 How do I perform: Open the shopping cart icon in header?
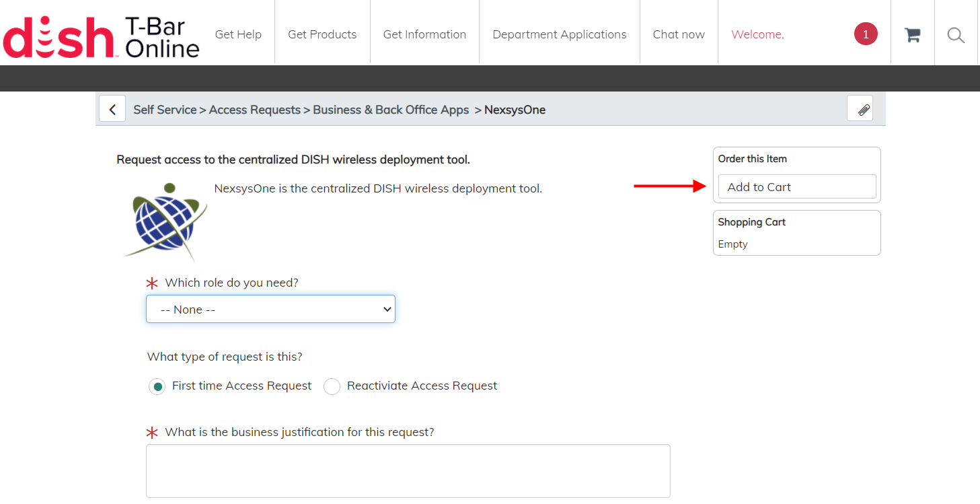coord(912,35)
